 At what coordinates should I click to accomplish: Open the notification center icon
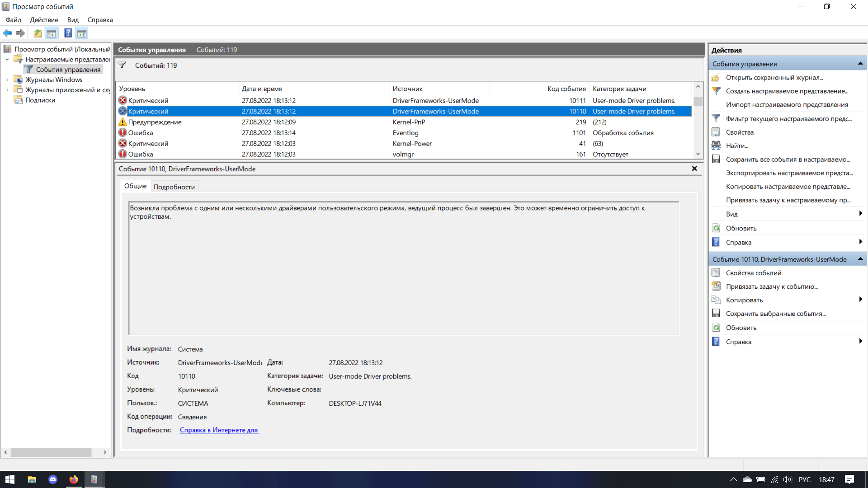(x=849, y=479)
